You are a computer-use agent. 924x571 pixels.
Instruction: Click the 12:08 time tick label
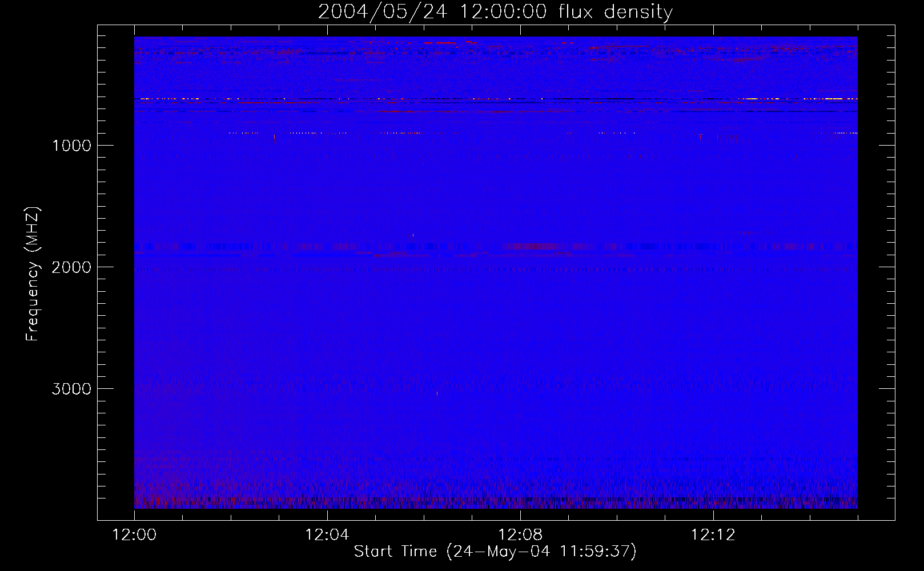coord(520,535)
